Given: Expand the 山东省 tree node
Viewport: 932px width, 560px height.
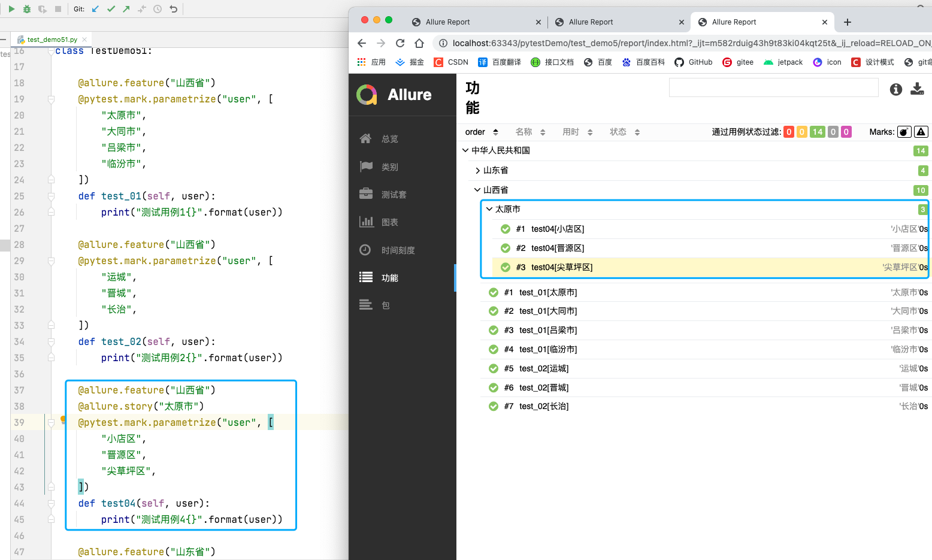Looking at the screenshot, I should (x=701, y=170).
